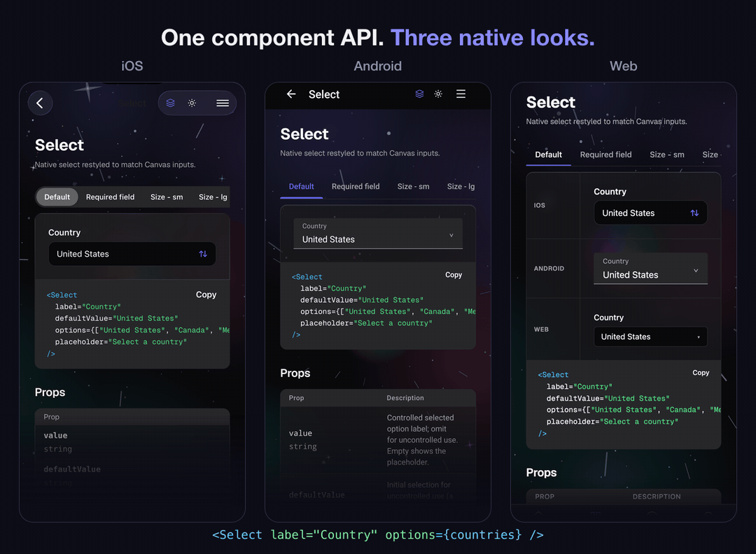The width and height of the screenshot is (756, 554).
Task: Click 'DESCRIPTION' column header in Web Props table
Action: 657,496
